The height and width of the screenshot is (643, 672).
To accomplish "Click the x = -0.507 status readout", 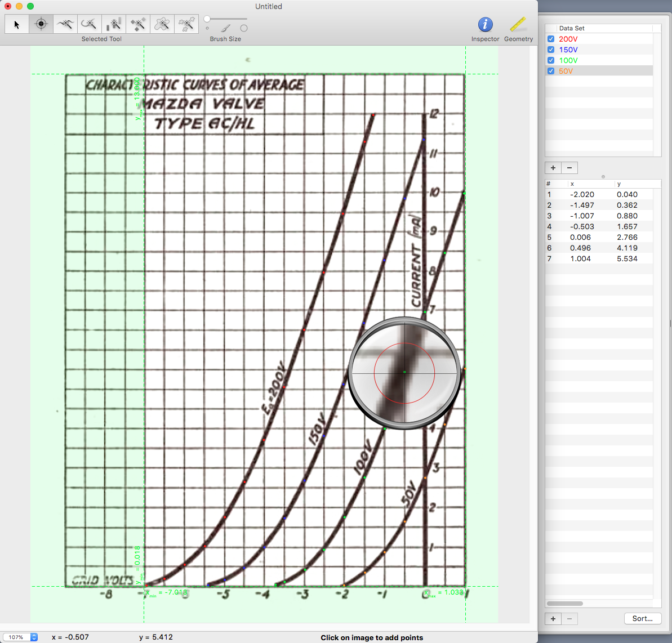I will point(70,637).
